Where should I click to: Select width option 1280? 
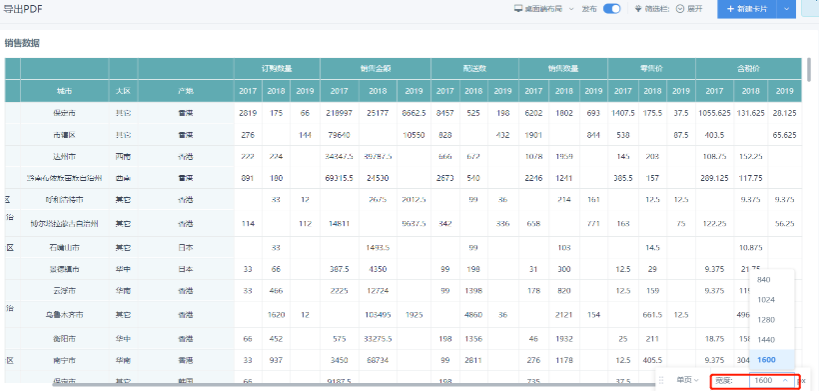click(771, 319)
